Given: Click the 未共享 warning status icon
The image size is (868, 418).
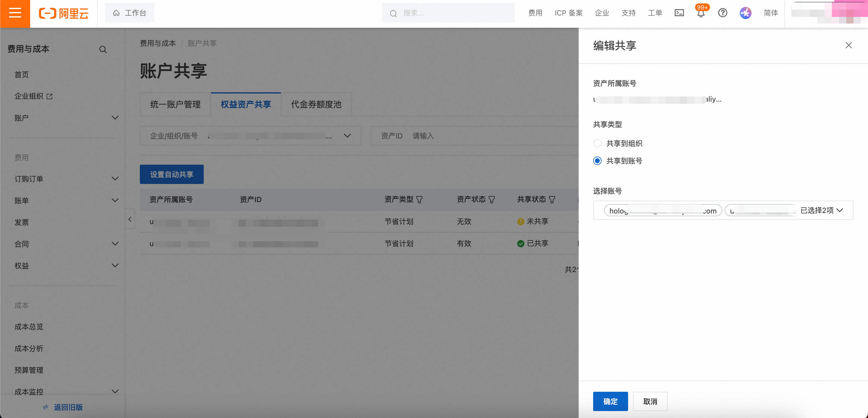Looking at the screenshot, I should [520, 221].
